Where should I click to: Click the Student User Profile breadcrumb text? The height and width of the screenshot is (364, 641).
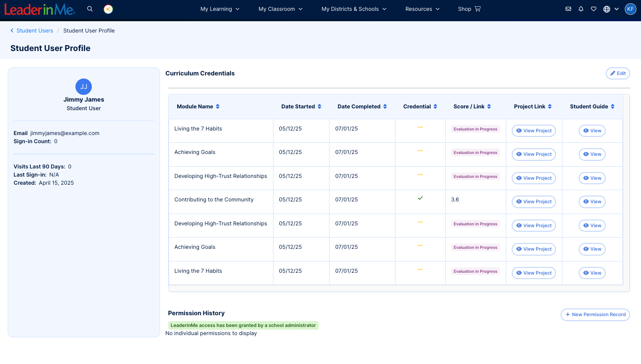point(89,31)
